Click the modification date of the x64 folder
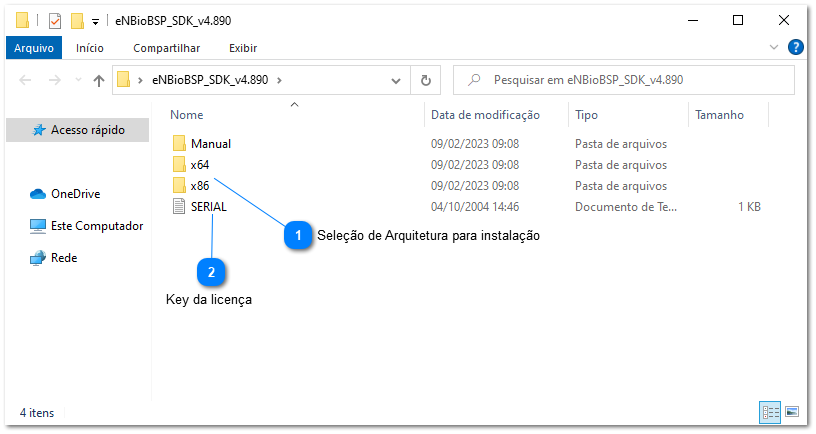This screenshot has height=434, width=816. point(475,165)
